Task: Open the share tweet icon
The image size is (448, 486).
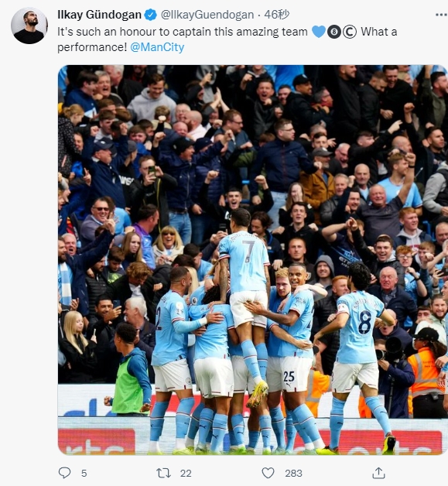Action: 378,473
